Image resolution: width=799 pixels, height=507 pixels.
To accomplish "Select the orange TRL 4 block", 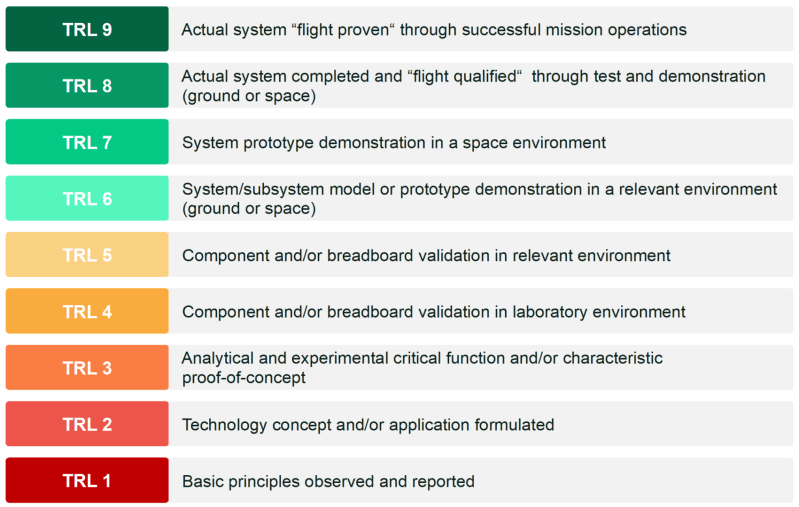I will point(87,311).
